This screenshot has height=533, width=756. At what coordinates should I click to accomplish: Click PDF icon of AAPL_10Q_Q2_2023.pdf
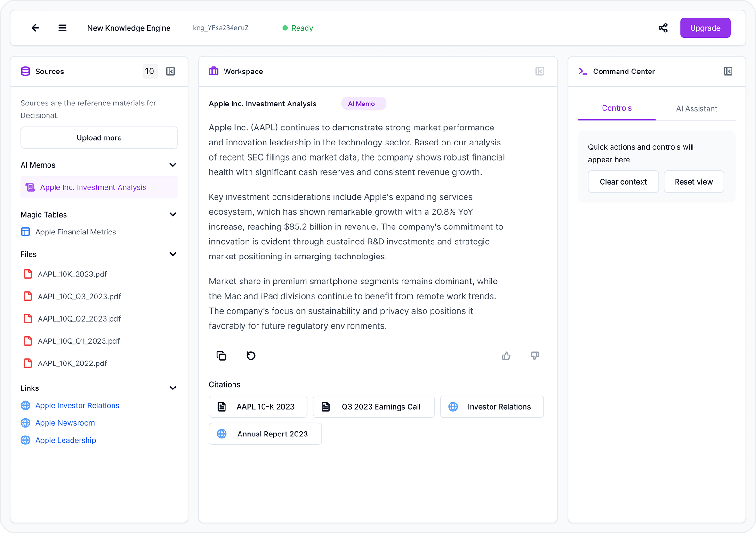(28, 319)
